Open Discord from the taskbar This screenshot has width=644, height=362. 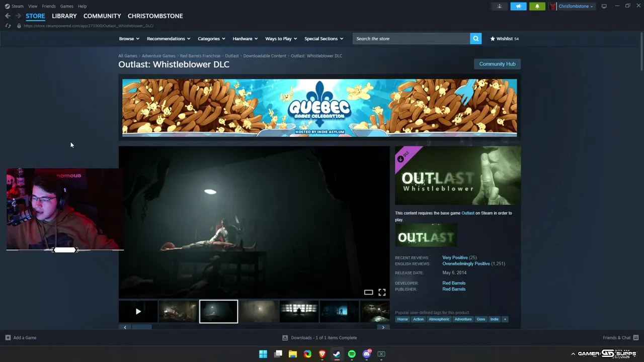tap(367, 354)
